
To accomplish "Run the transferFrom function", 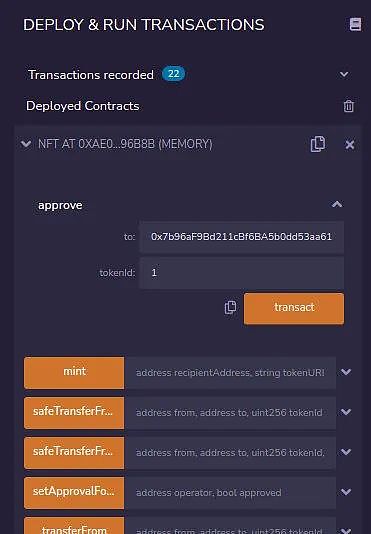I will click(x=74, y=526).
